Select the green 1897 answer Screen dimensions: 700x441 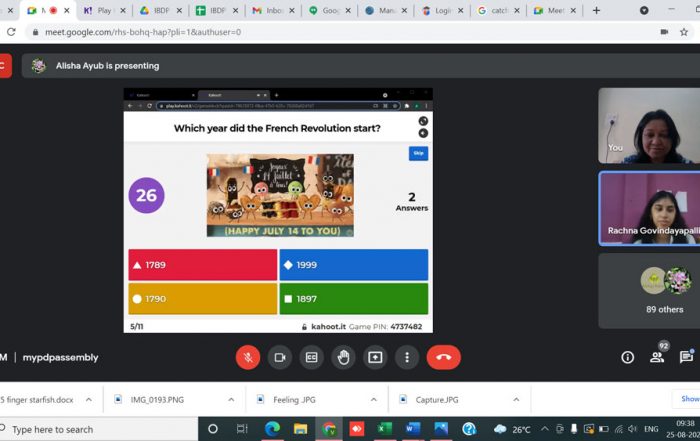click(354, 299)
